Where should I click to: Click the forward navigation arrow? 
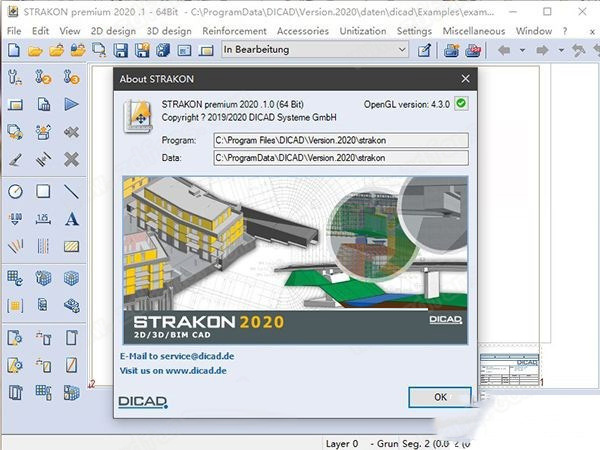542,50
